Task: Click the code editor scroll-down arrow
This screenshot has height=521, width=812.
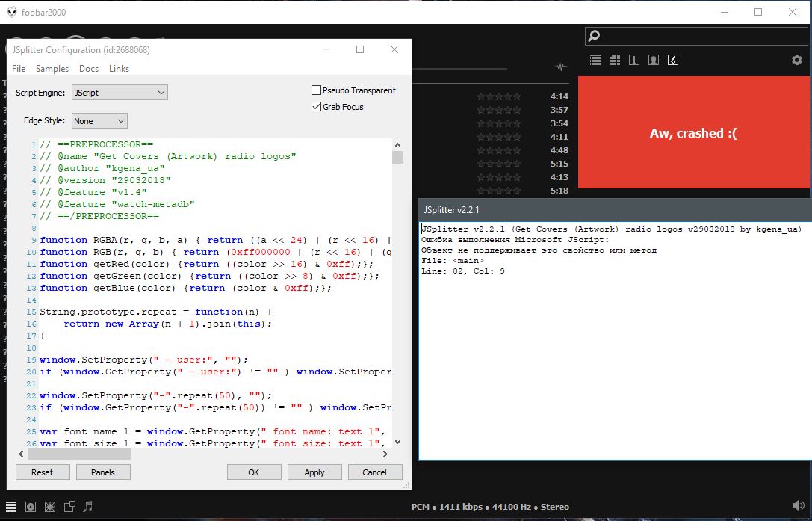Action: tap(397, 442)
